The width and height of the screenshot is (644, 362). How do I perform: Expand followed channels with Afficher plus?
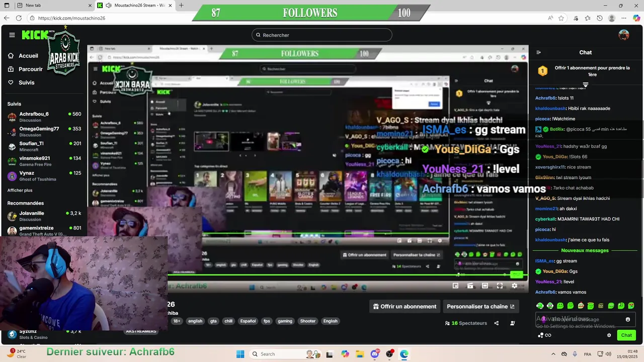click(x=20, y=191)
